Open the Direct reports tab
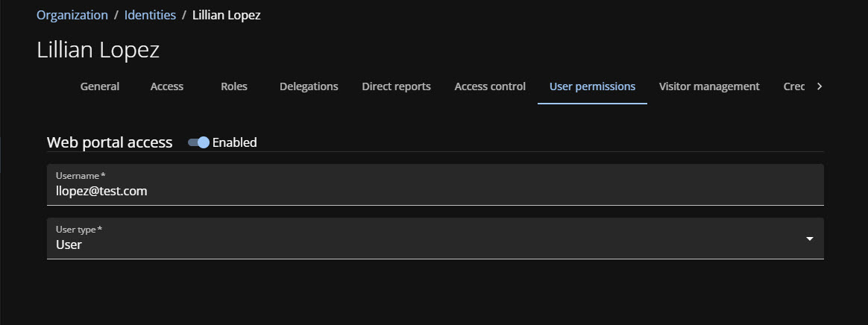Screen dimensions: 868x325 click(x=396, y=86)
